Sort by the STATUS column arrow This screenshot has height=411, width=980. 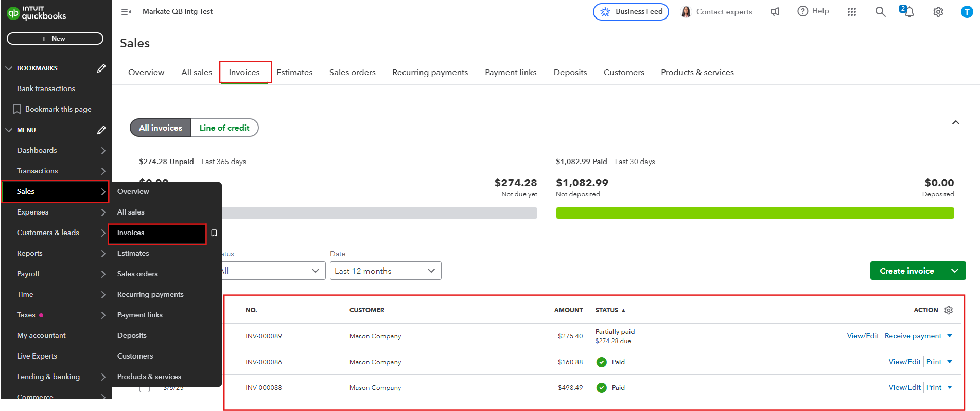(623, 310)
